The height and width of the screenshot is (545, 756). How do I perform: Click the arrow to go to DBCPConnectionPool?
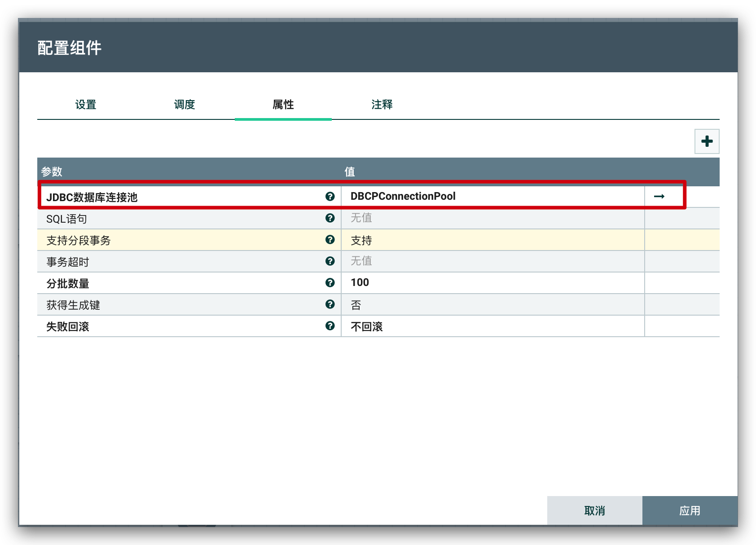(x=659, y=197)
